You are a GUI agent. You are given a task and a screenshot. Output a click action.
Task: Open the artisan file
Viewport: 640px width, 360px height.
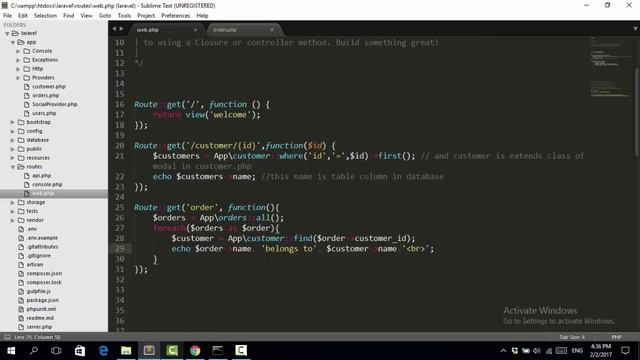click(x=35, y=265)
